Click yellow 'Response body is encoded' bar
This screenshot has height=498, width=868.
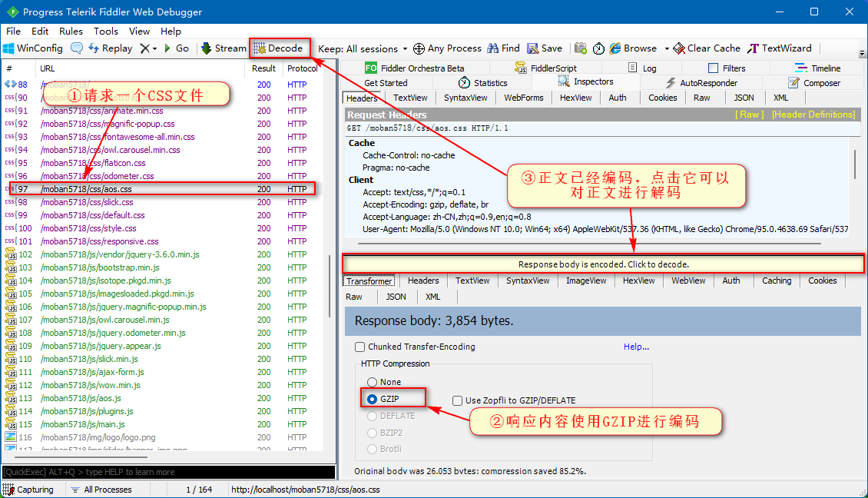point(603,264)
